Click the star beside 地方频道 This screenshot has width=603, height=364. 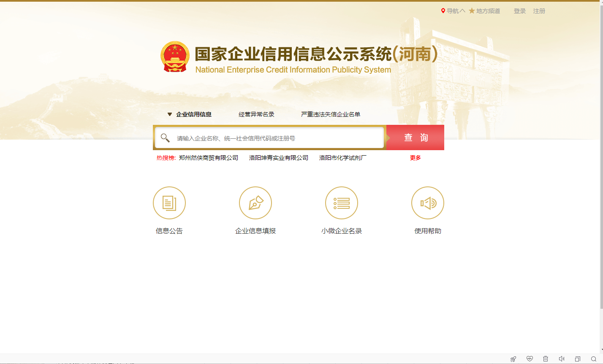472,11
